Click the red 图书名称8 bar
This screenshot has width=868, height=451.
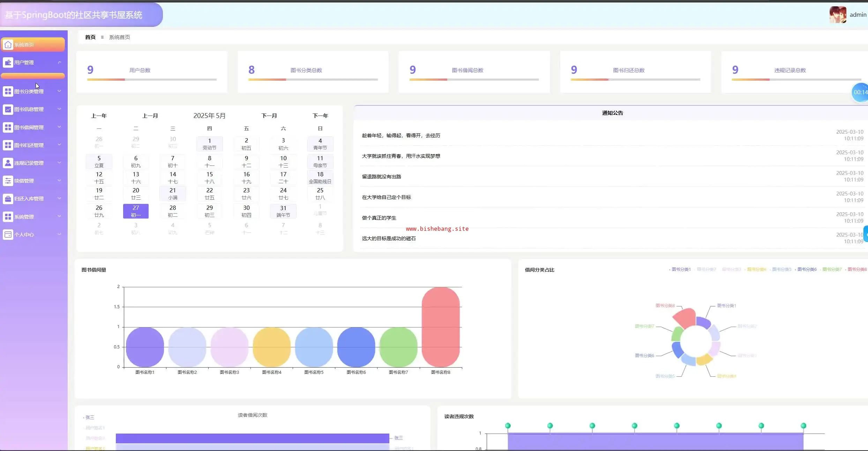pyautogui.click(x=440, y=326)
